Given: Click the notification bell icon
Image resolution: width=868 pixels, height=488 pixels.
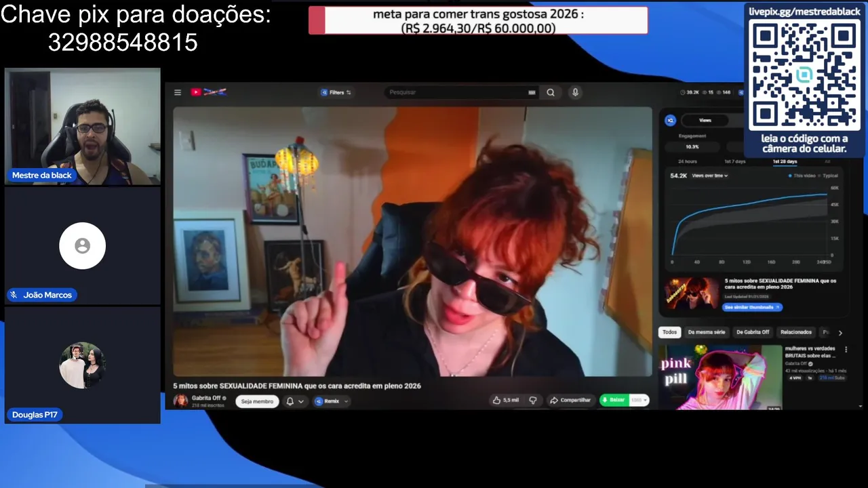Looking at the screenshot, I should (x=290, y=401).
